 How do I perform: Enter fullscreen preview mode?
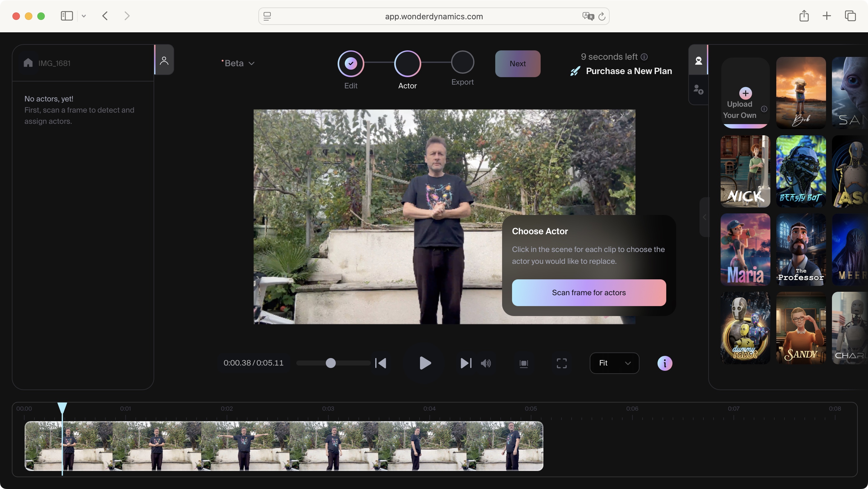click(561, 363)
